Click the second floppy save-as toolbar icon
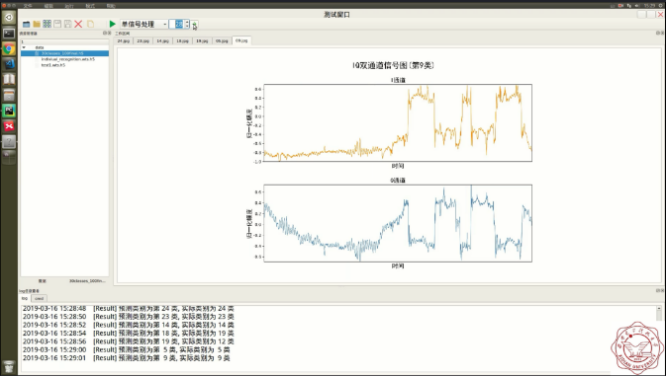This screenshot has width=666, height=376. point(68,24)
